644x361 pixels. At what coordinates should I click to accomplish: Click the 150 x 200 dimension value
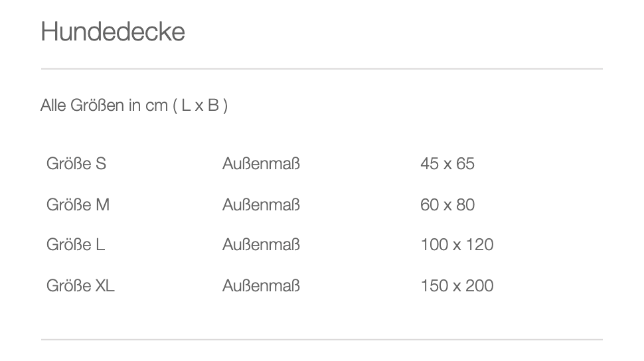click(x=457, y=286)
